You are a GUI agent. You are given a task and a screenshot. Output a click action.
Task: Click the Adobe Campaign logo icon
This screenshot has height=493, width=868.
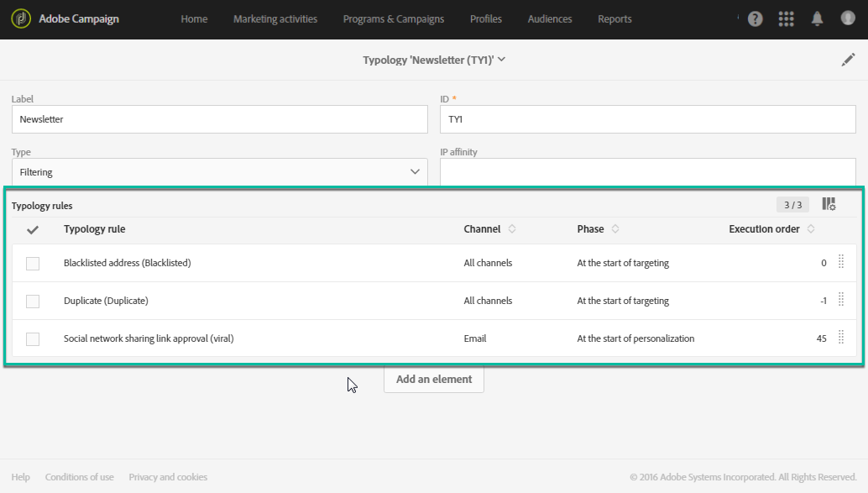pyautogui.click(x=21, y=18)
